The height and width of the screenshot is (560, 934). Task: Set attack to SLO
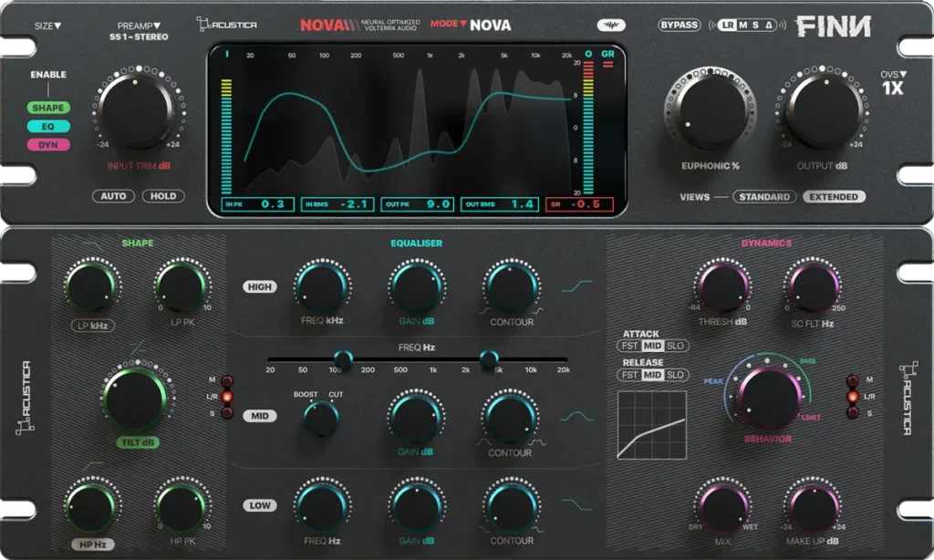pos(675,346)
